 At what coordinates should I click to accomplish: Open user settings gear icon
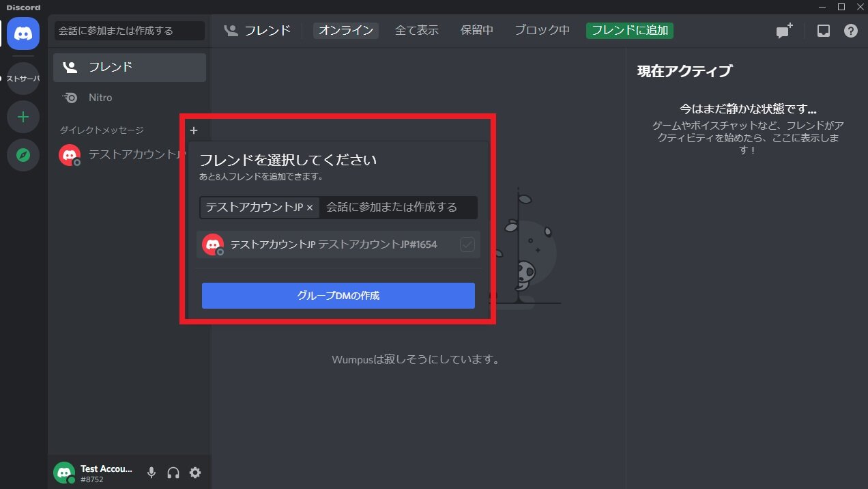[x=195, y=473]
